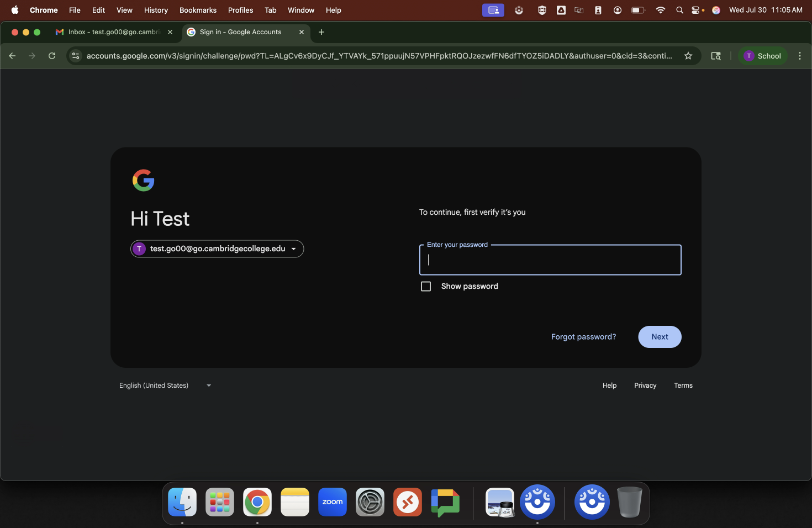This screenshot has width=812, height=528.
Task: Launch System Settings from the dock
Action: tap(370, 502)
